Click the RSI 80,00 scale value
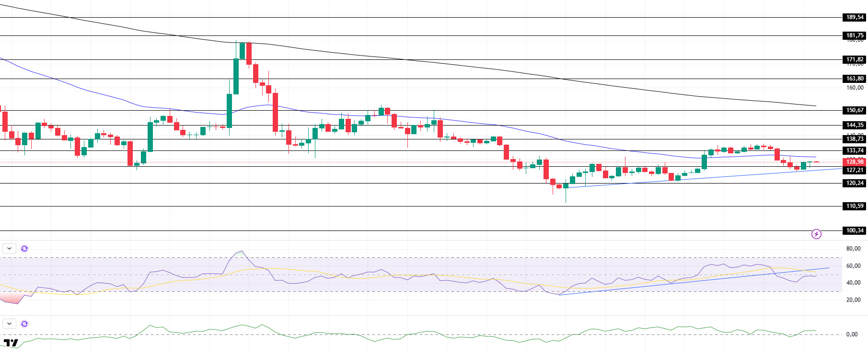The width and height of the screenshot is (868, 356). click(853, 249)
